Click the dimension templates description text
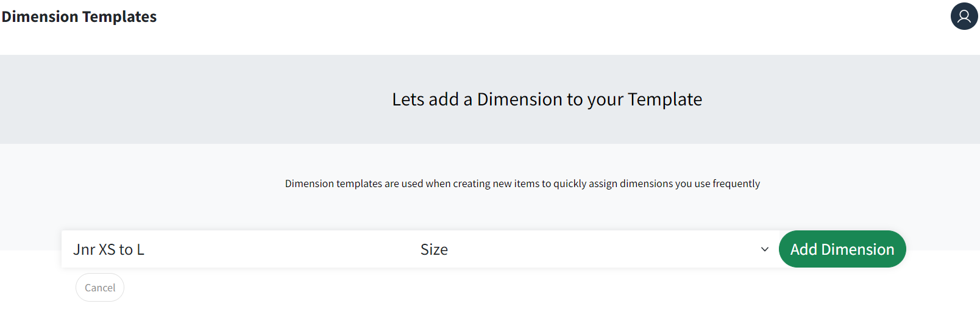The height and width of the screenshot is (309, 980). point(522,183)
